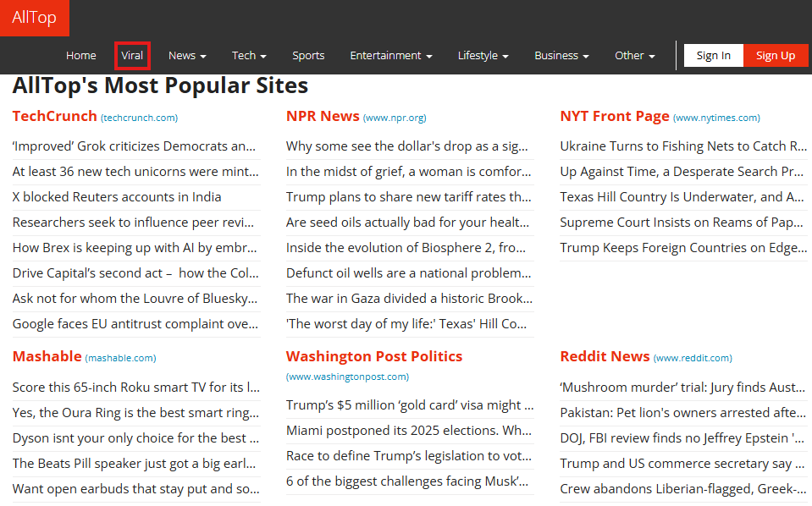Viewport: 812px width, 506px height.
Task: Open "Trump's $5 million 'gold card' visa"
Action: [410, 405]
